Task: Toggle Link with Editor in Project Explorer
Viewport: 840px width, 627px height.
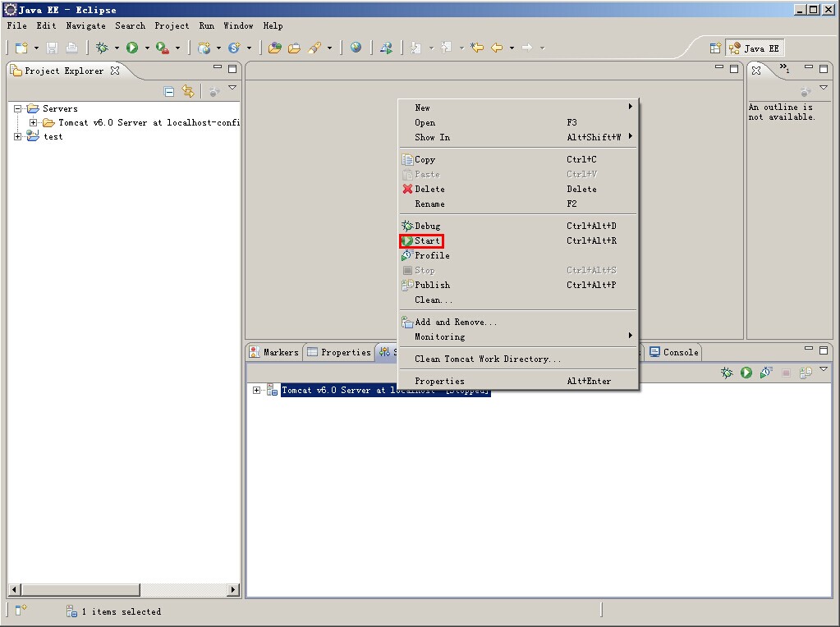Action: click(188, 91)
